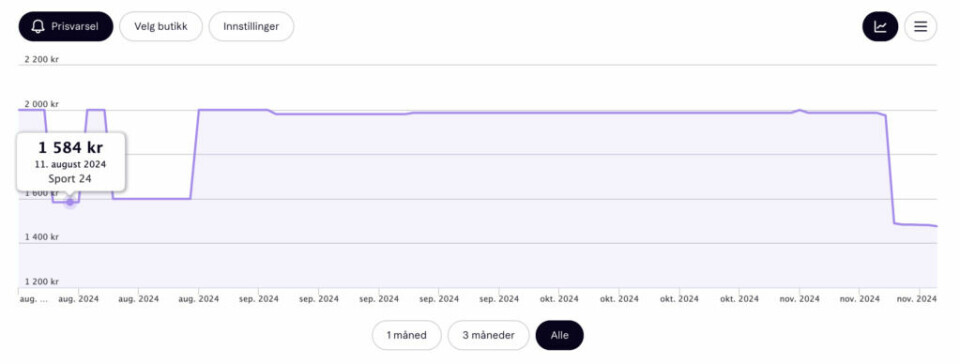Click the 1 200 kr axis label
This screenshot has width=960, height=364.
click(42, 281)
